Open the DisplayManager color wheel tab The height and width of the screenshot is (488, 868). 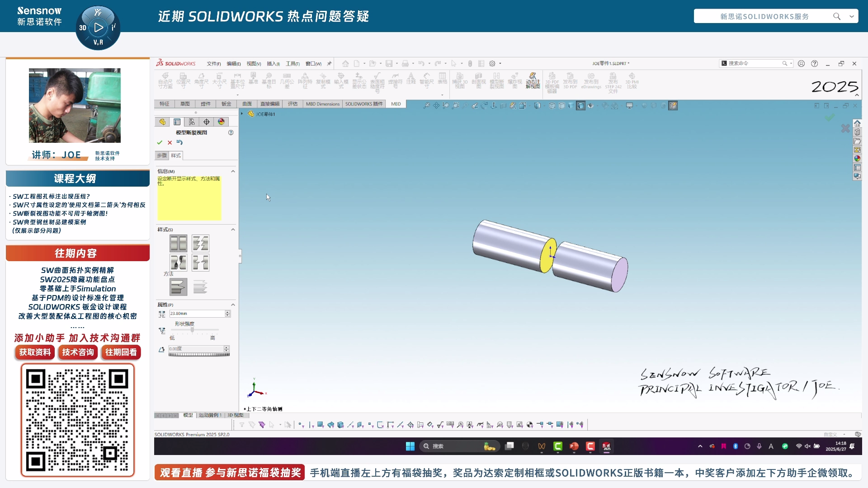221,122
